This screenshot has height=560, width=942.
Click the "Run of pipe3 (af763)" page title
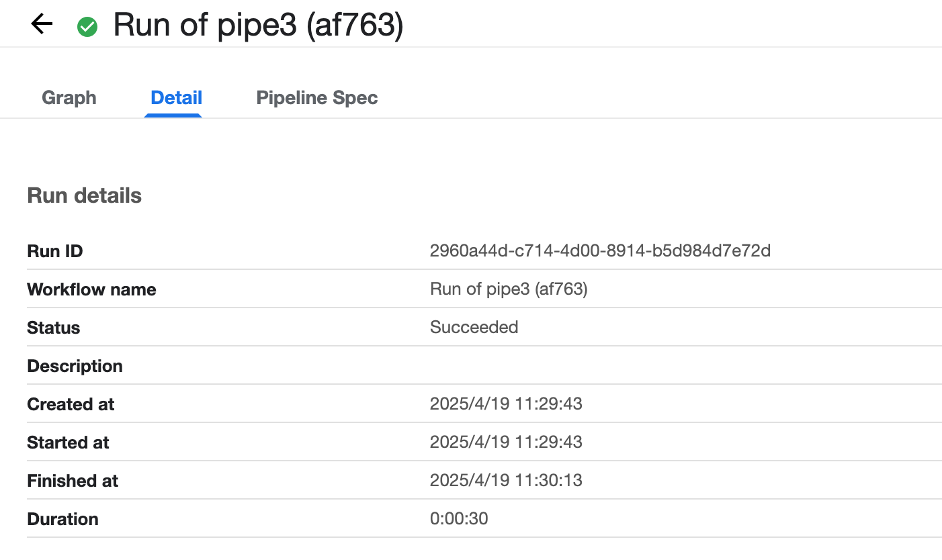tap(258, 26)
